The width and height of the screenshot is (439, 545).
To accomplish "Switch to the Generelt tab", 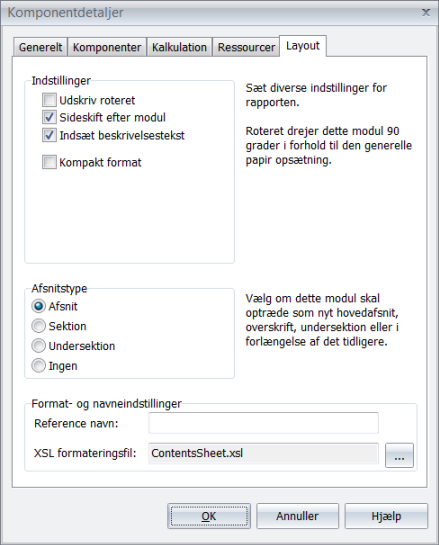I will tap(40, 47).
